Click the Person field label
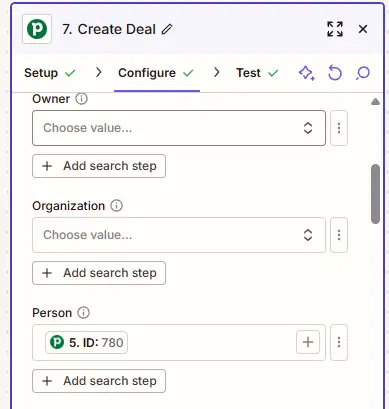This screenshot has height=409, width=389. (52, 313)
